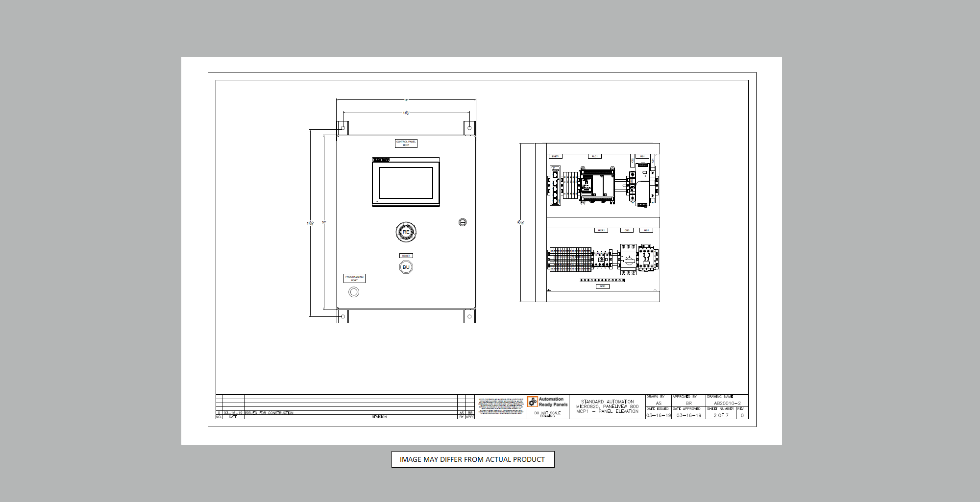
Task: Click the programming port circle on the enclosure
Action: 354,292
